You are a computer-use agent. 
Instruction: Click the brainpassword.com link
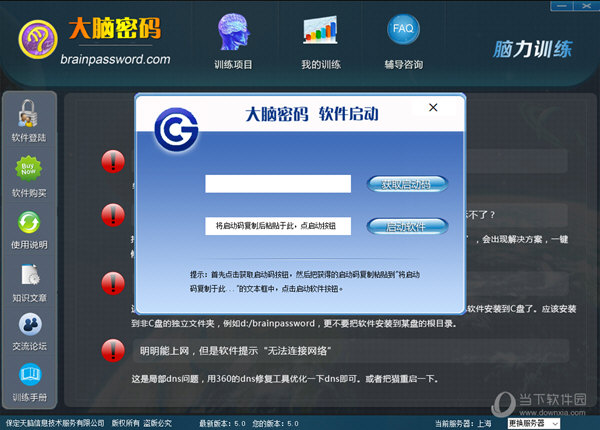click(115, 59)
